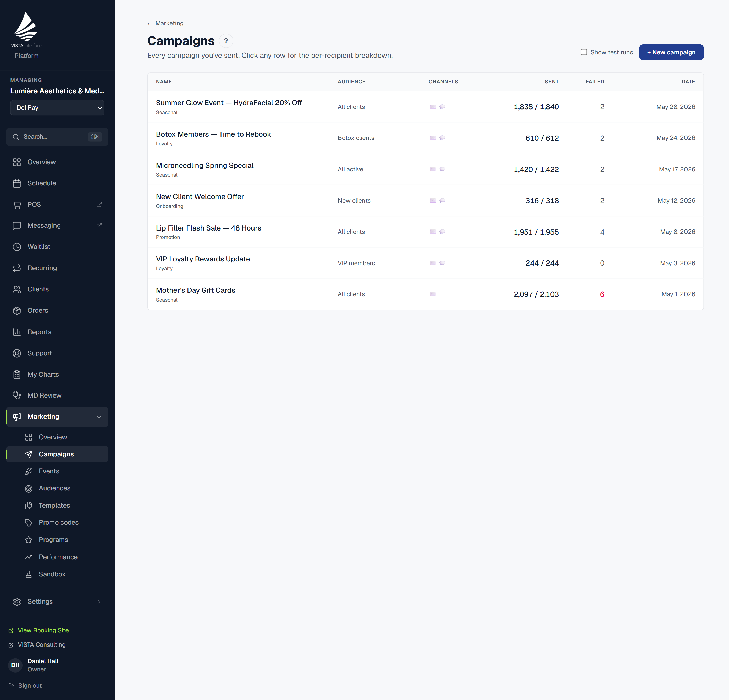The image size is (729, 700).
Task: Open the View Booking Site link
Action: (39, 630)
